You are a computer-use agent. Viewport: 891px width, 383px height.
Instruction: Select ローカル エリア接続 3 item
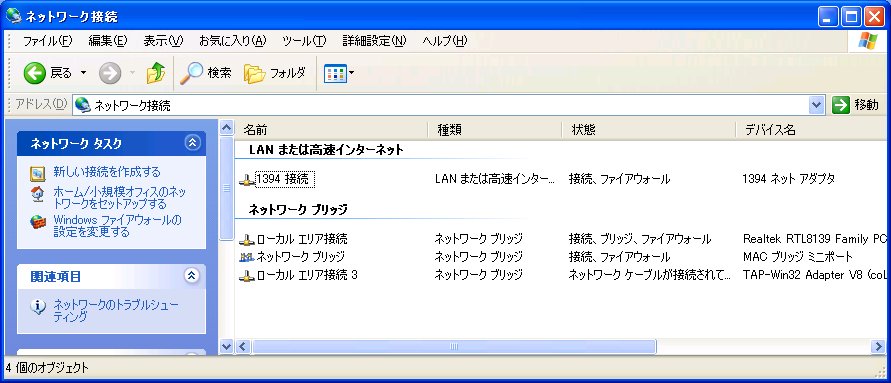307,276
